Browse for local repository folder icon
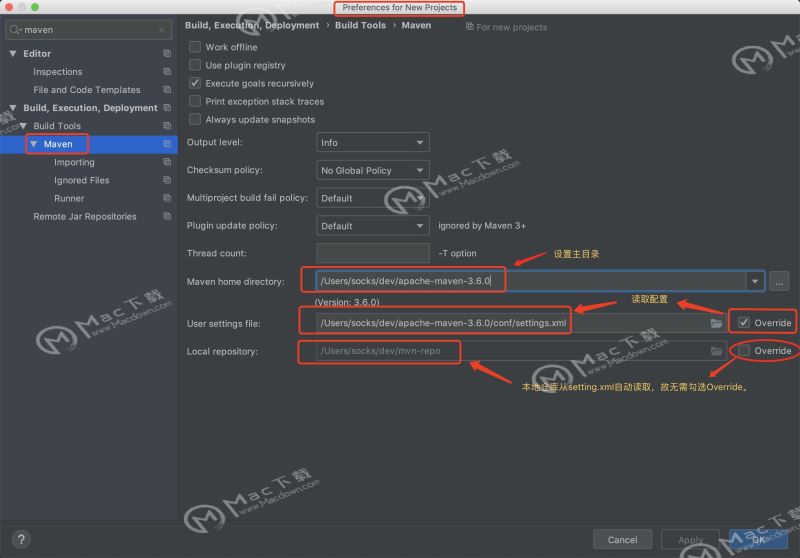The width and height of the screenshot is (800, 558). point(716,351)
